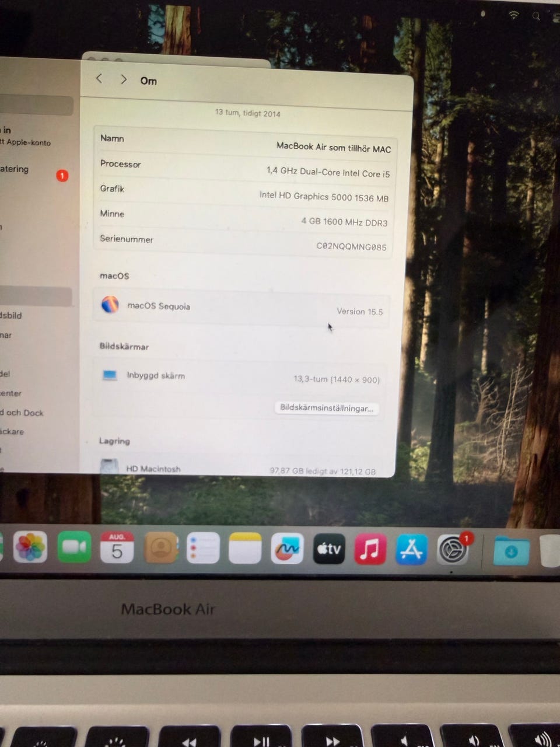
Task: Click 'macOS Sequoia' row label
Action: click(159, 306)
